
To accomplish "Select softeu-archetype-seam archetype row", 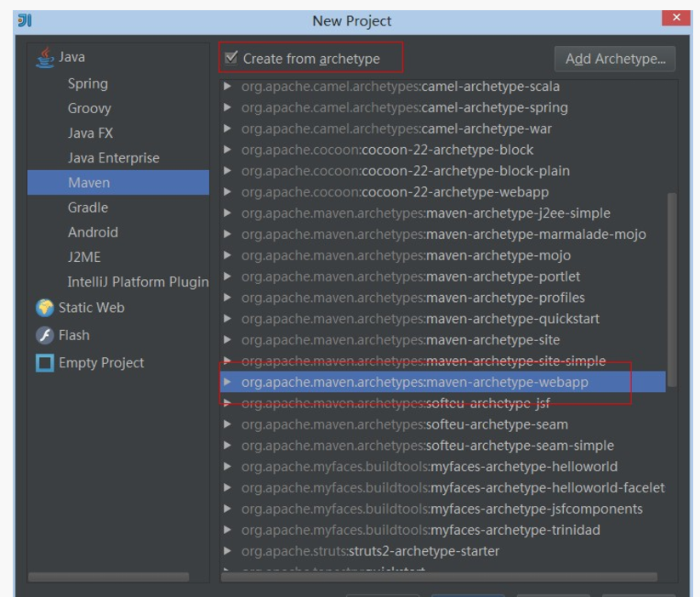I will tap(443, 424).
